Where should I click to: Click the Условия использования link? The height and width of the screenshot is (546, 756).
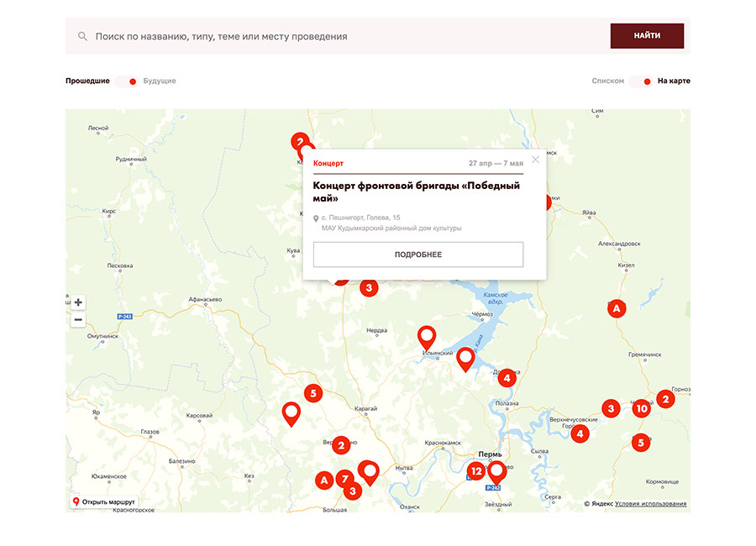pos(650,504)
